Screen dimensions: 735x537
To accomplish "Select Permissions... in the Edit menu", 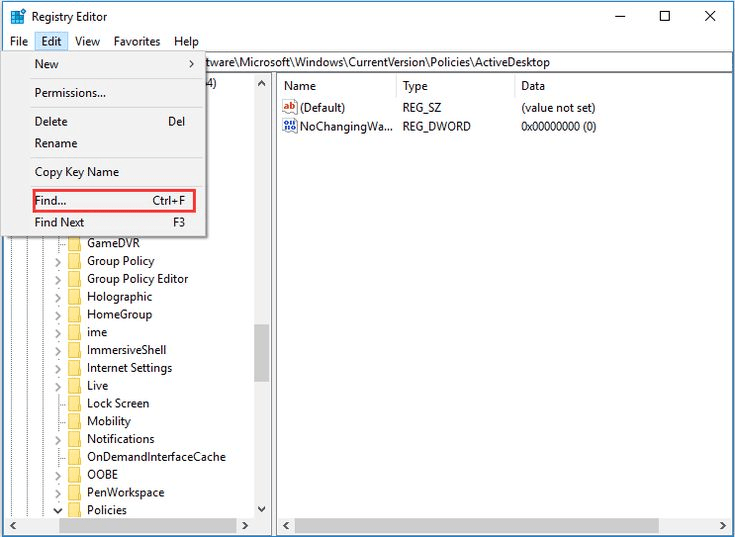I will (70, 93).
